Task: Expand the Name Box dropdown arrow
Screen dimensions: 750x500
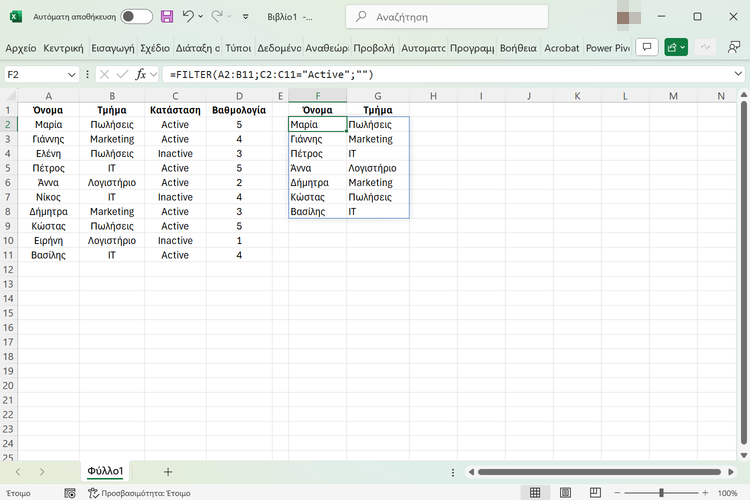Action: click(x=72, y=75)
